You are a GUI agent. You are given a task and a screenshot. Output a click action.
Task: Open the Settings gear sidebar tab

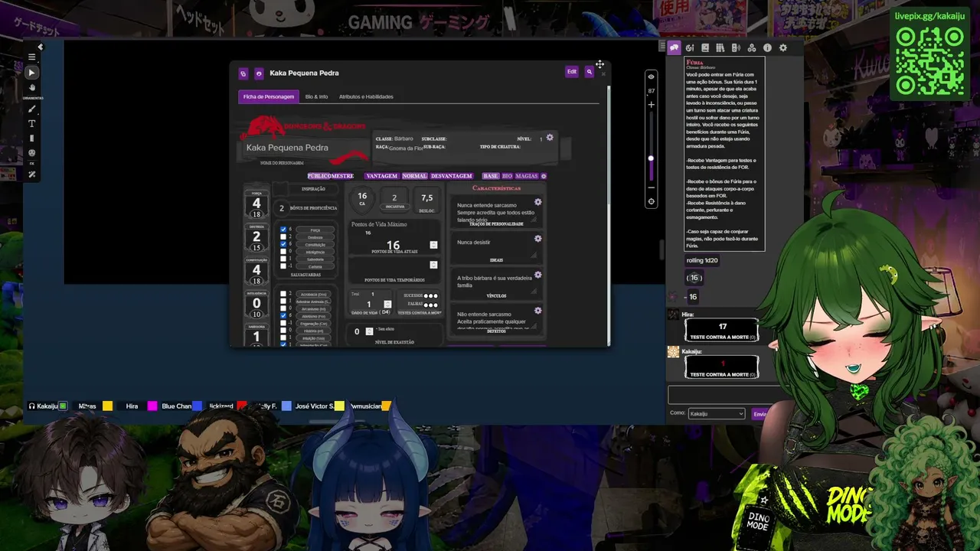(782, 47)
